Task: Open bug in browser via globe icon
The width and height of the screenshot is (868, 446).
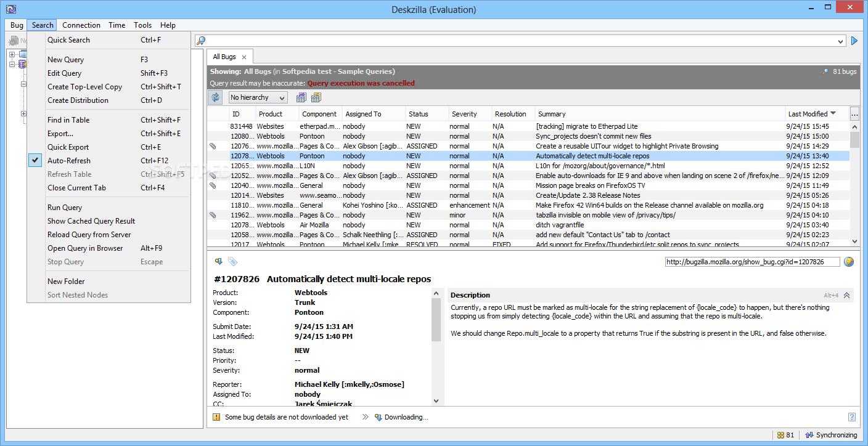Action: pos(849,262)
